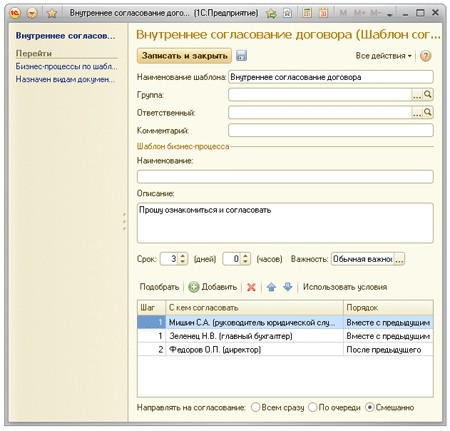Image resolution: width=450 pixels, height=431 pixels.
Task: Delete selected row with red X icon
Action: click(251, 287)
